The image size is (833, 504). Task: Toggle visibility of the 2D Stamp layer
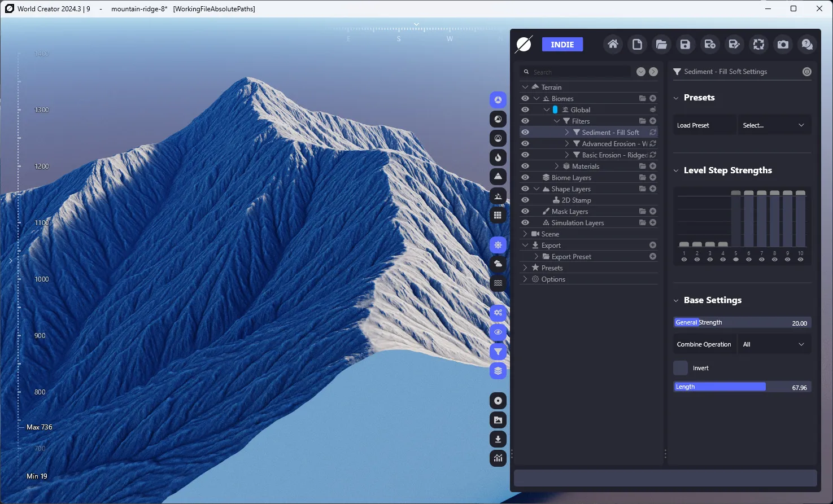525,200
